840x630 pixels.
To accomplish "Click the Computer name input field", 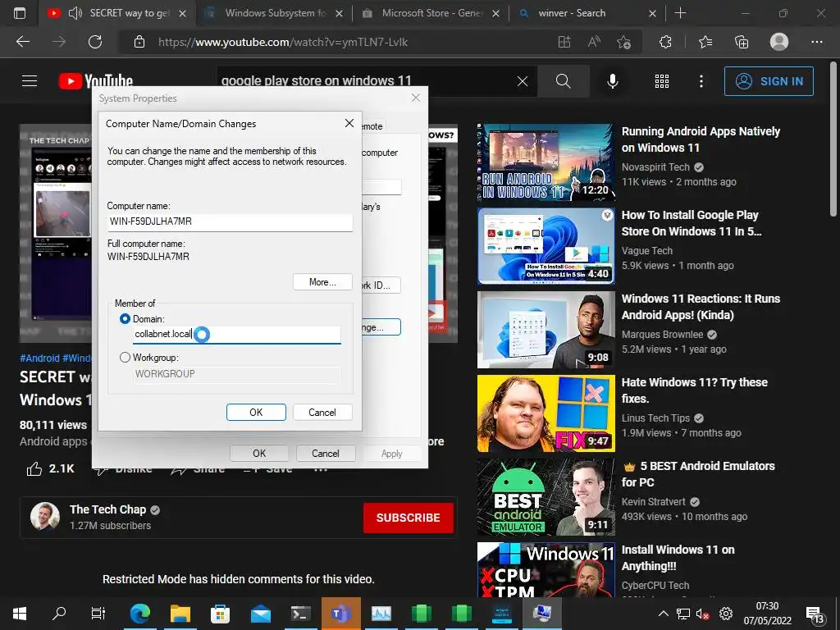I will click(230, 221).
